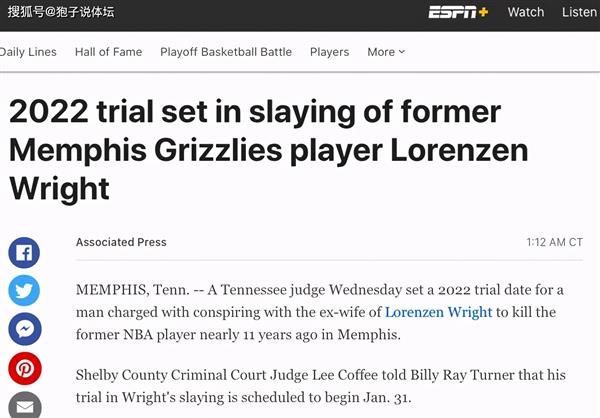Open the Watch menu item
600x418 pixels.
click(526, 12)
